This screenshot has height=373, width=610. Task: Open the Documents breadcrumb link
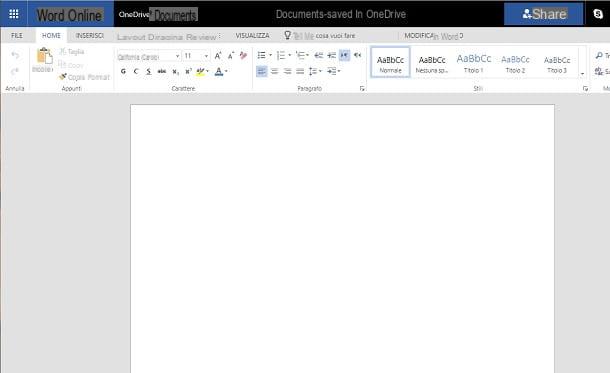[x=175, y=15]
